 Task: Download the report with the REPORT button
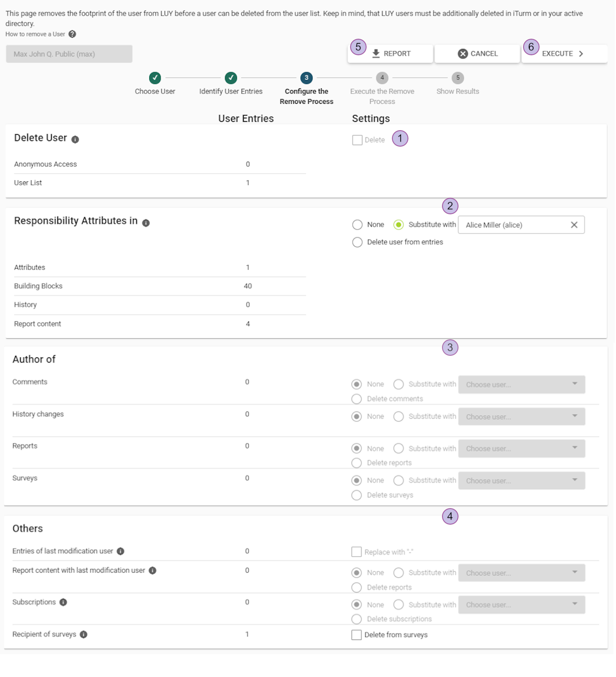click(x=390, y=54)
